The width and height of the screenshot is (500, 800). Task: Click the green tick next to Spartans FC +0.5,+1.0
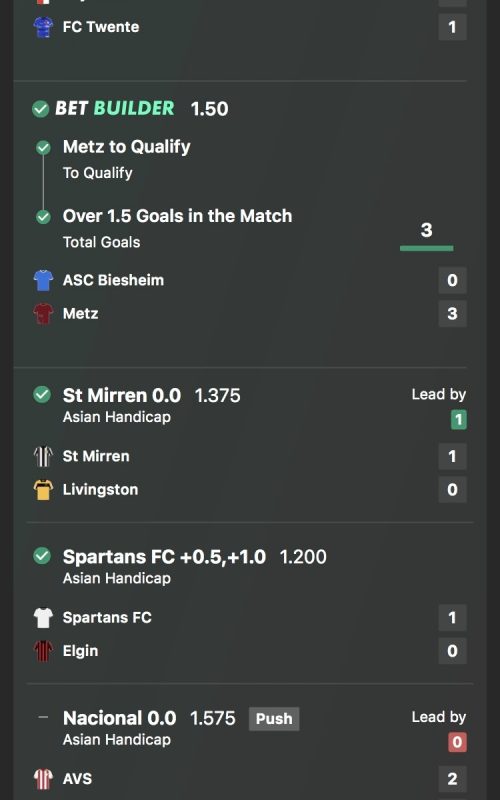coord(42,556)
